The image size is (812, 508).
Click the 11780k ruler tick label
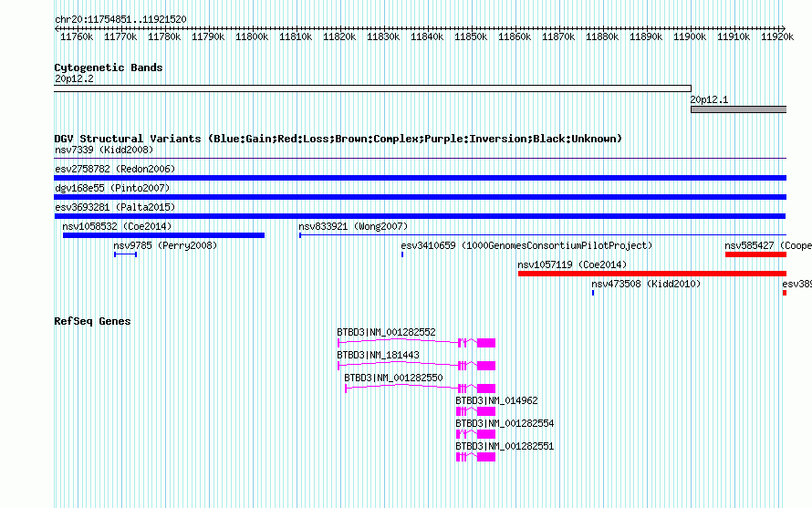coord(164,36)
